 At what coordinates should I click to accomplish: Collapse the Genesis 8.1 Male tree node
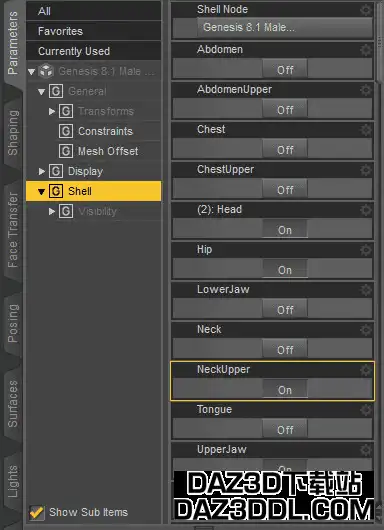coord(32,72)
